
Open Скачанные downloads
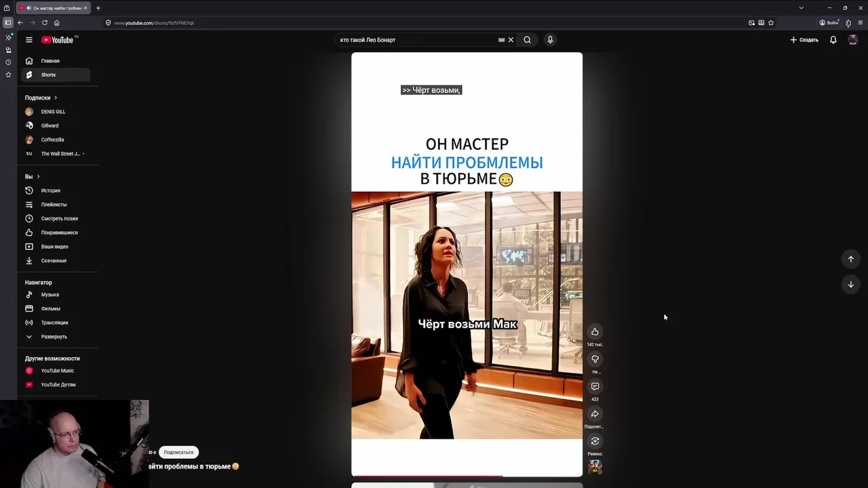[x=57, y=260]
